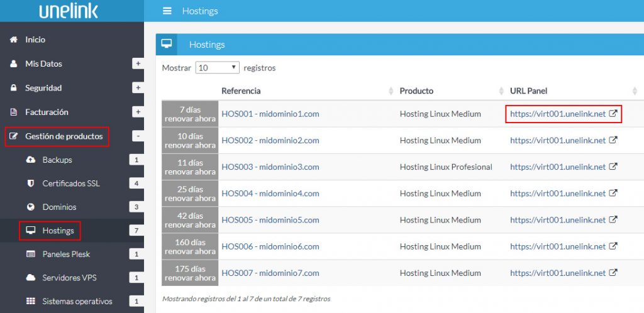Sort table by URL Panel column arrows

pyautogui.click(x=635, y=91)
